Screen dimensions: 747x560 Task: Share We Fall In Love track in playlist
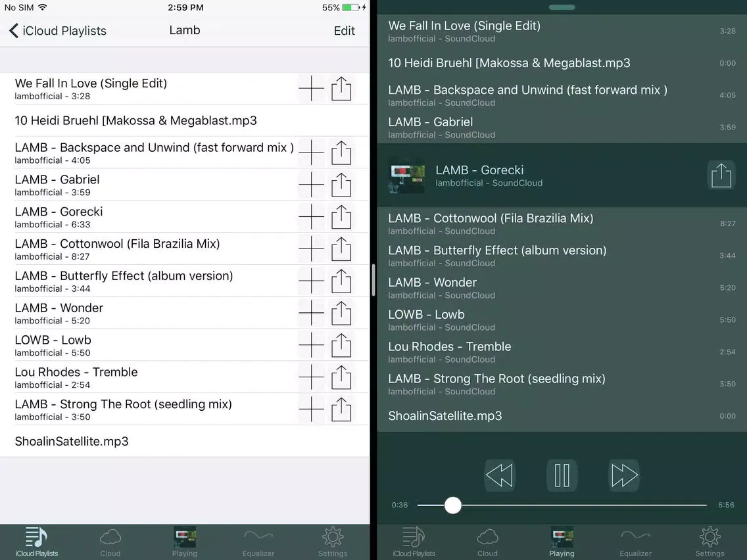341,89
